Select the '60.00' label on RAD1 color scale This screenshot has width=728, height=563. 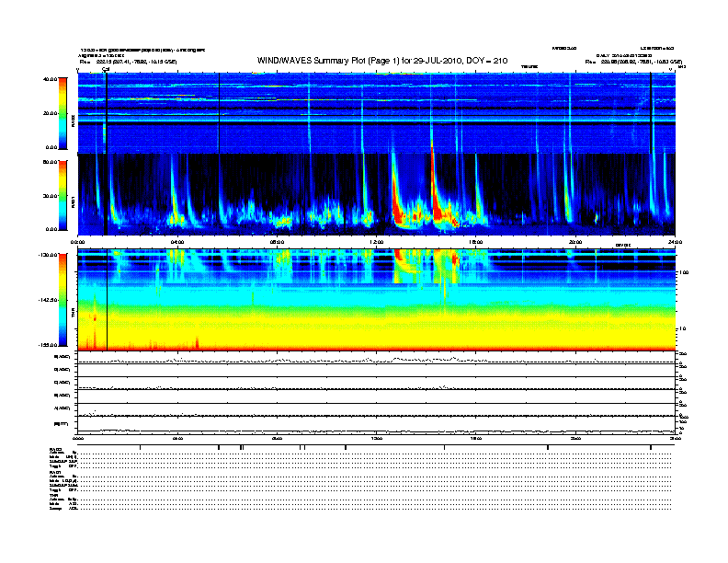(x=50, y=162)
